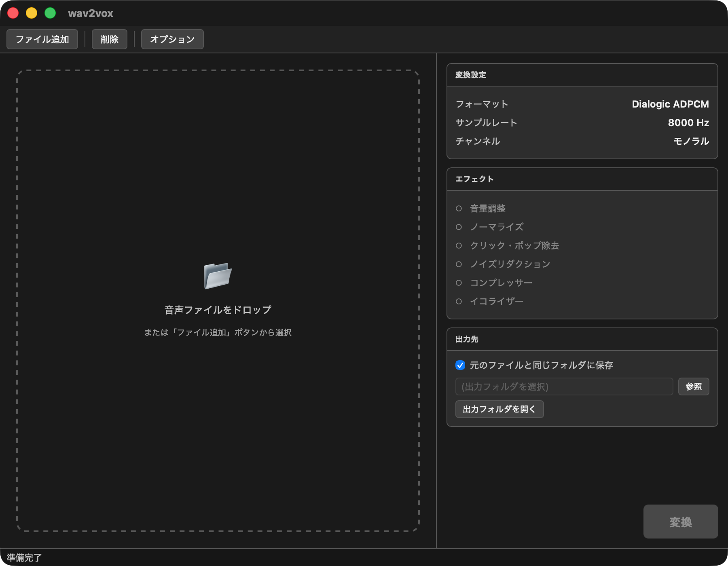Click the 参照 browse button
Image resolution: width=728 pixels, height=566 pixels.
click(694, 386)
